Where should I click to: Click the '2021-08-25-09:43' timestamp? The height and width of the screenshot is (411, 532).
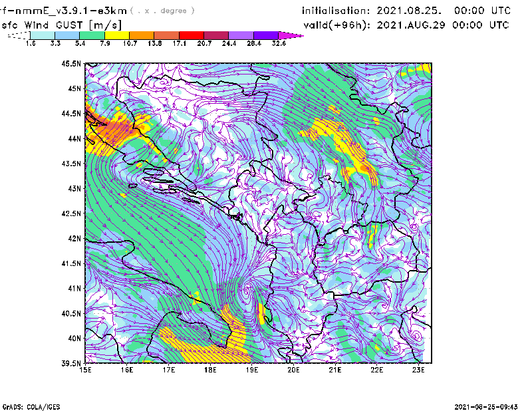coord(486,407)
